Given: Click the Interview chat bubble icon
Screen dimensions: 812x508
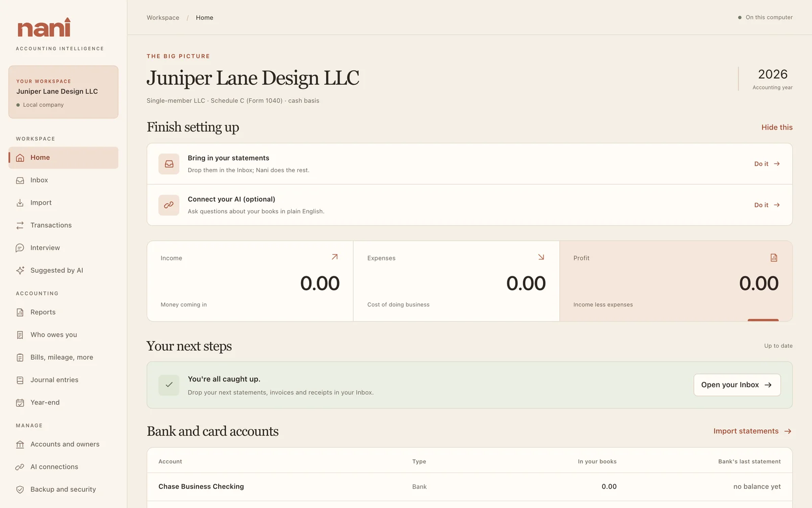Looking at the screenshot, I should click(20, 248).
